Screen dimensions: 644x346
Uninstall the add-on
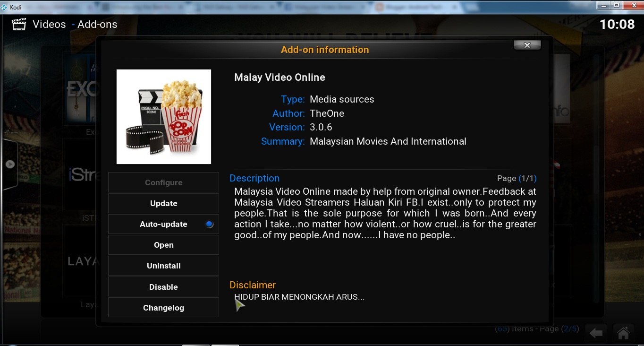[x=163, y=266]
